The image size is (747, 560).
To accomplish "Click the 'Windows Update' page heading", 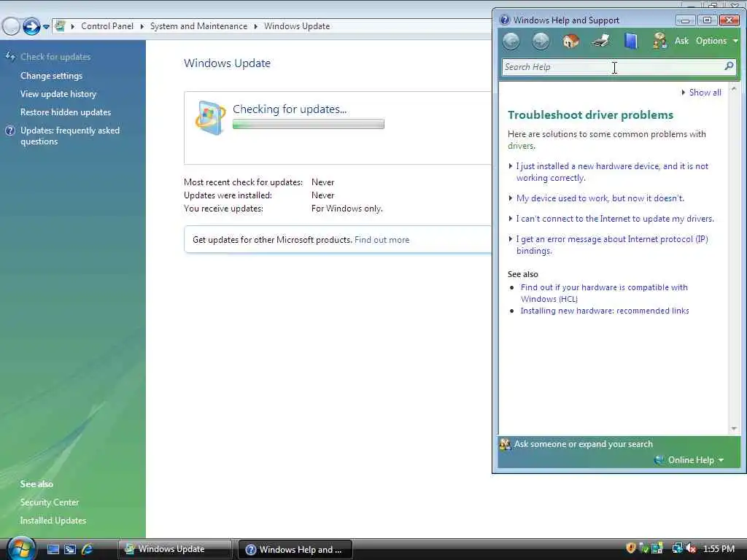I will 227,63.
